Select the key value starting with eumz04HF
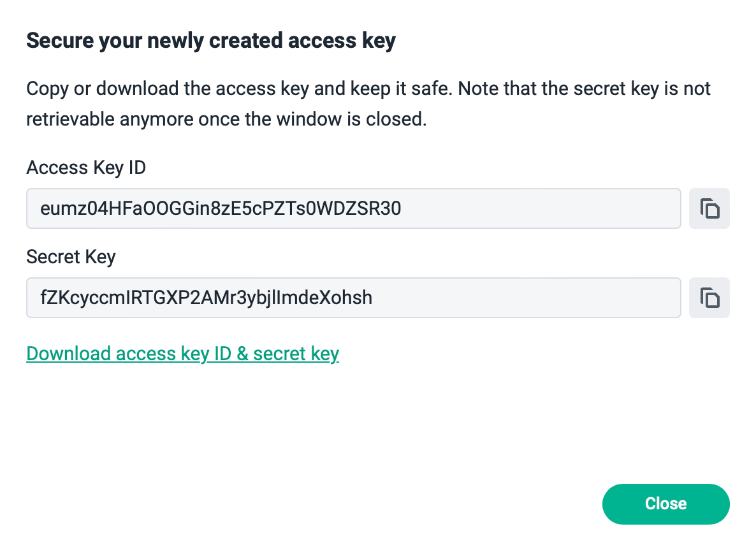Viewport: 756px width, 538px height. coord(221,208)
